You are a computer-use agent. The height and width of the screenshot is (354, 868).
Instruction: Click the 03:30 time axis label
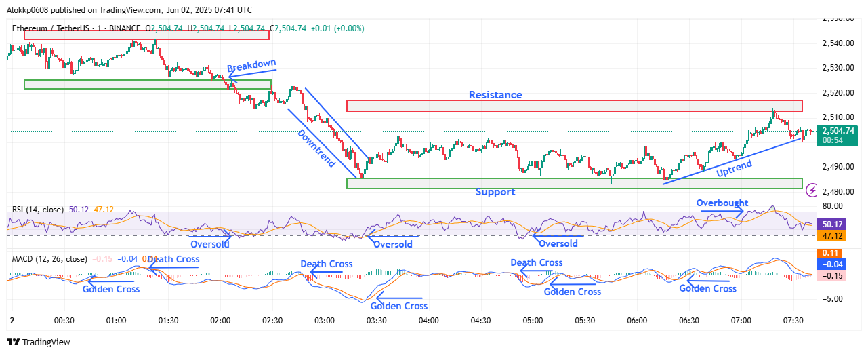tap(377, 320)
